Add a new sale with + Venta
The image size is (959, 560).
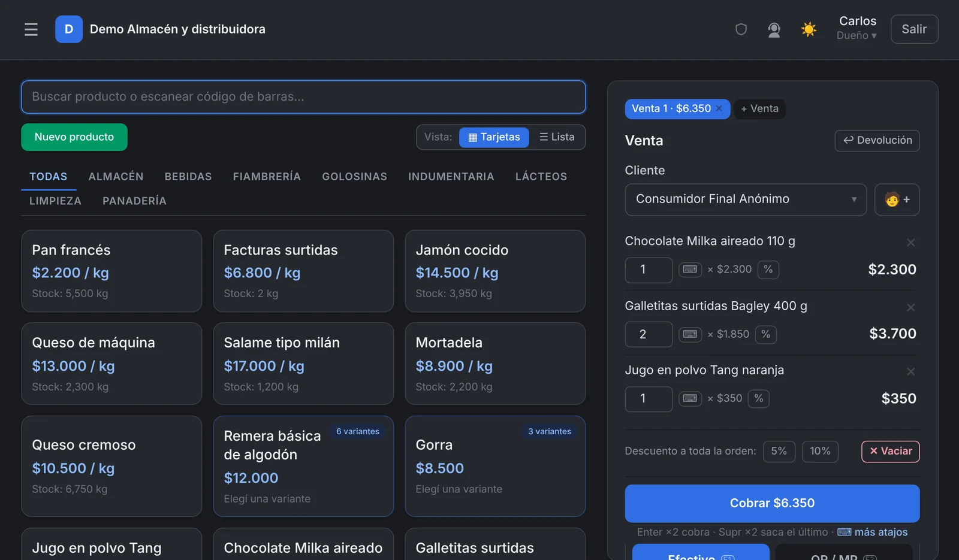click(759, 109)
